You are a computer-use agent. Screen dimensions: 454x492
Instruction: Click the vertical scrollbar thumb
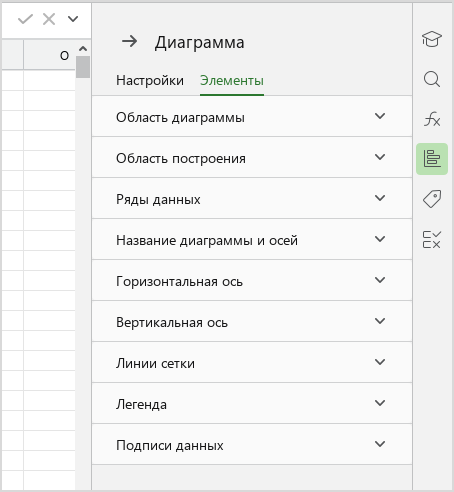coord(83,67)
